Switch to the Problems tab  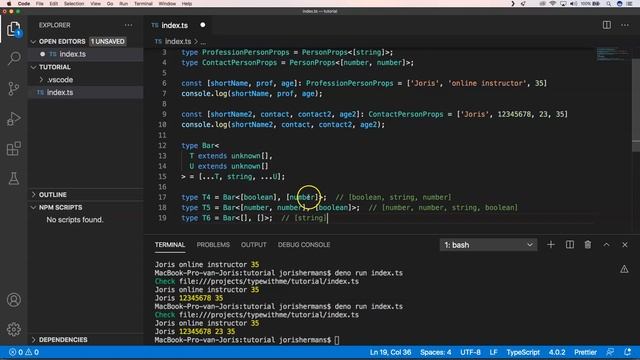(x=213, y=244)
